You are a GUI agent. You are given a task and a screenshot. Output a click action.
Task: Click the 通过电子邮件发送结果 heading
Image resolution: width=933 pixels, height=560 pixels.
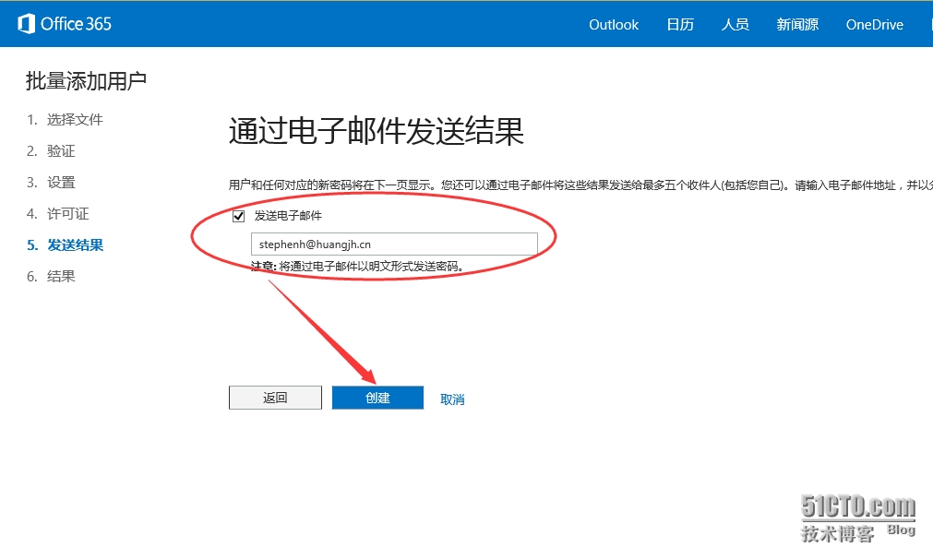(377, 132)
